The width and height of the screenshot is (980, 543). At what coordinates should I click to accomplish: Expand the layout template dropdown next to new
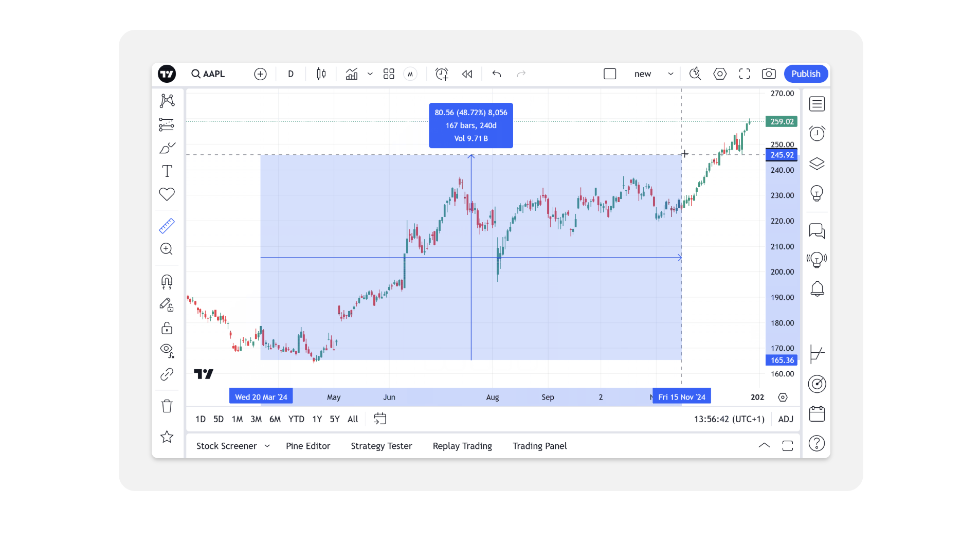pos(670,74)
